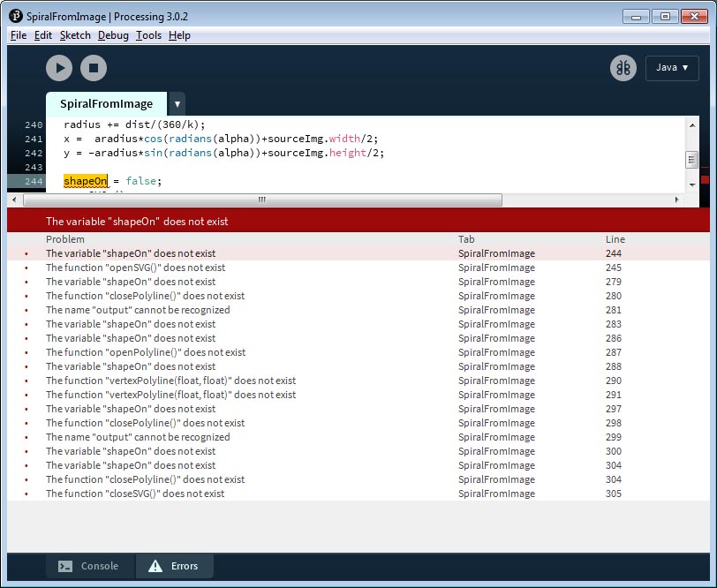Click the horizontal scroll right arrow
The width and height of the screenshot is (717, 588).
[676, 200]
